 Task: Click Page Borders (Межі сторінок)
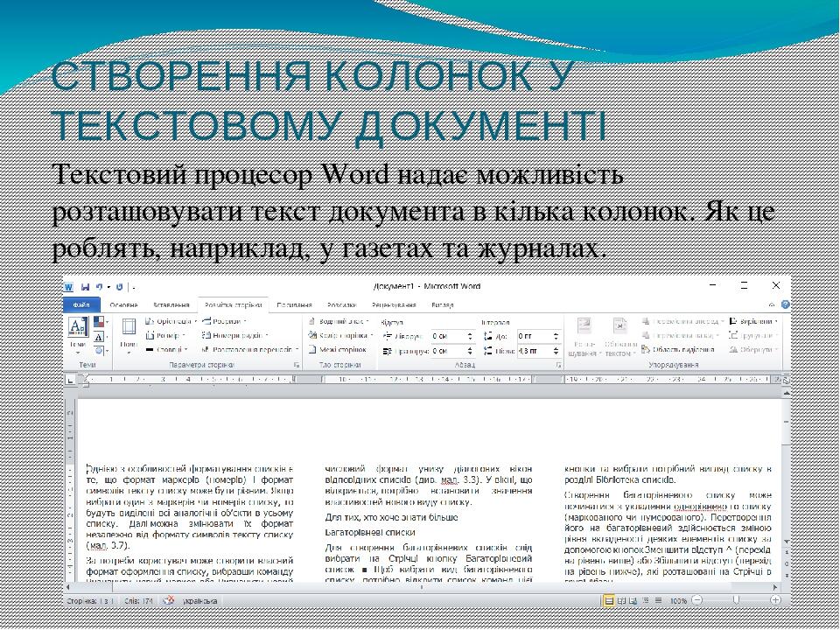click(x=338, y=349)
